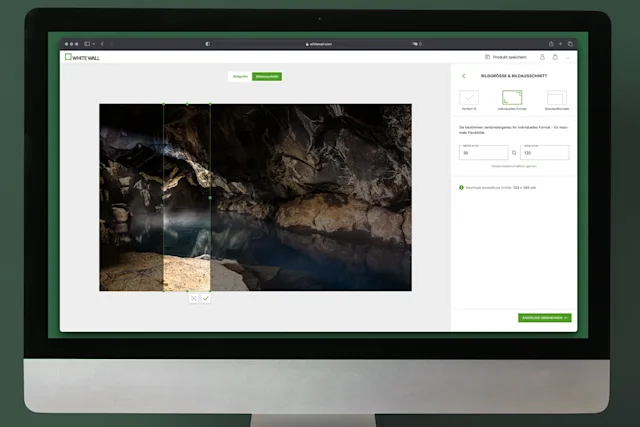The width and height of the screenshot is (640, 427).
Task: Click Produkt speichern
Action: tap(506, 57)
